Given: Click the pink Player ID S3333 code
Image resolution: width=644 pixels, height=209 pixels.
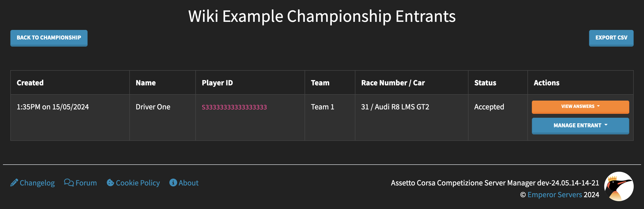Looking at the screenshot, I should tap(234, 107).
